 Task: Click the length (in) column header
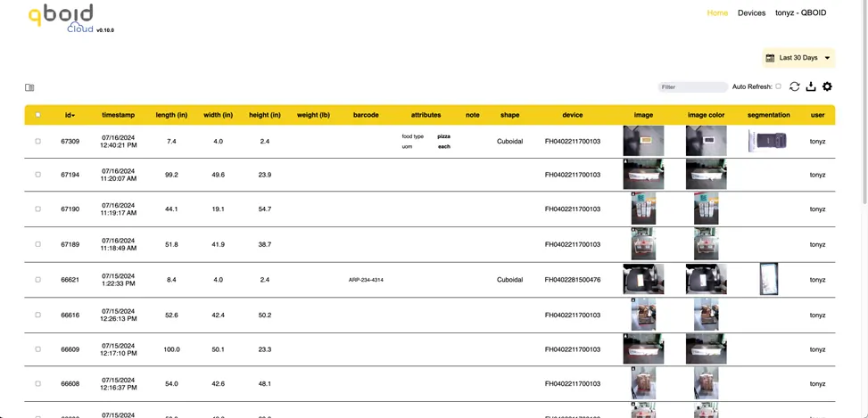(x=171, y=115)
